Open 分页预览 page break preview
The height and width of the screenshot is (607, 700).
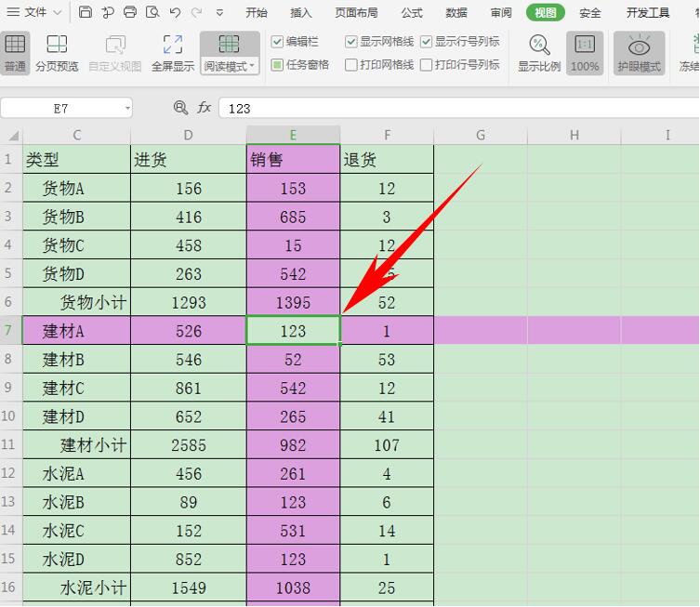[x=57, y=53]
